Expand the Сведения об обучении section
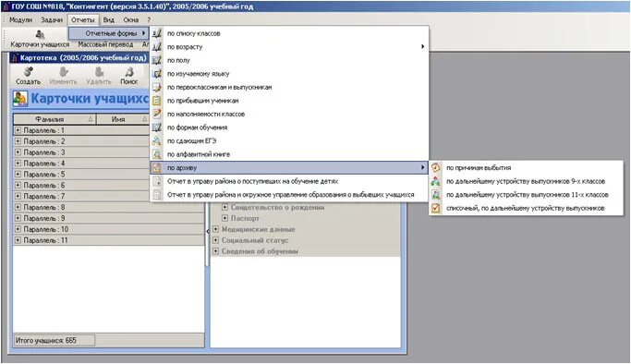 (x=215, y=251)
